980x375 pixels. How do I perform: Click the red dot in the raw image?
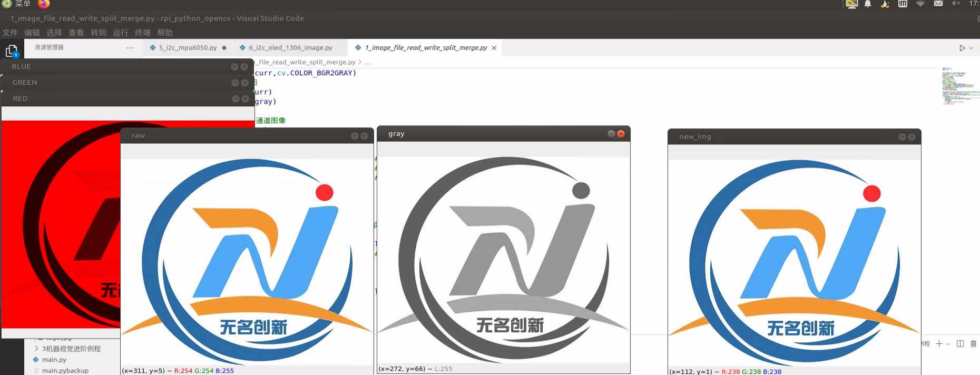point(325,192)
